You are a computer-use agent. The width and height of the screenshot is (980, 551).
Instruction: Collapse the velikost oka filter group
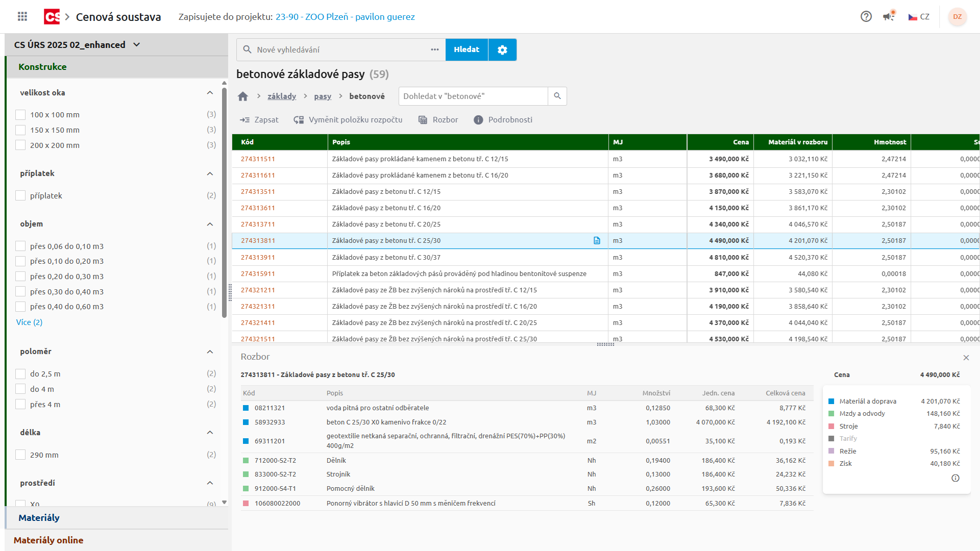[x=210, y=93]
